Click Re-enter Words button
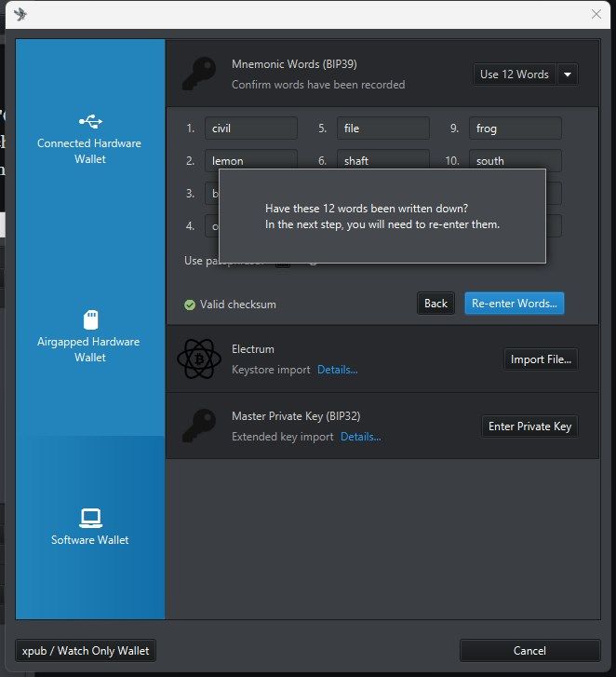The width and height of the screenshot is (616, 677). (515, 304)
